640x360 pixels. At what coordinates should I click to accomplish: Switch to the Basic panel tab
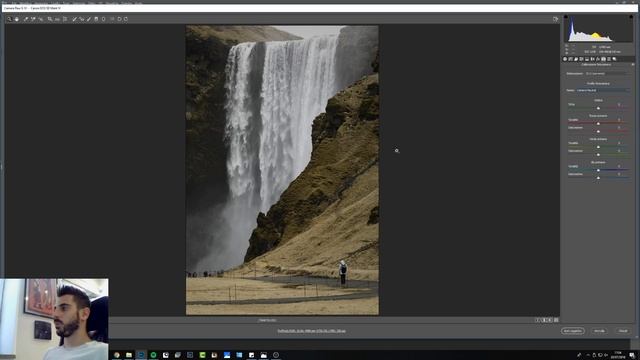pos(565,59)
